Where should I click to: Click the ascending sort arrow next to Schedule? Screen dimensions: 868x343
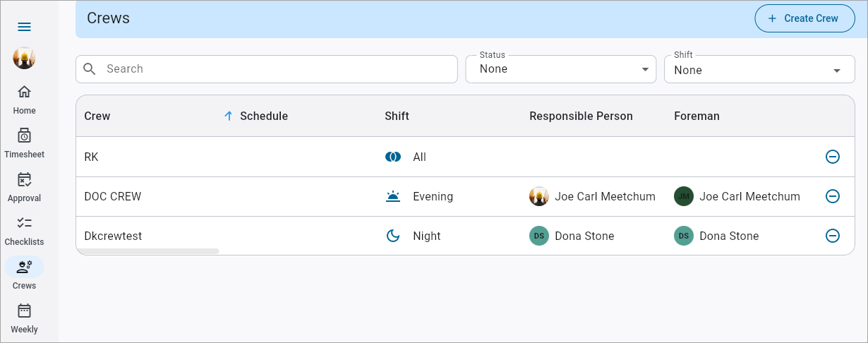[x=228, y=116]
